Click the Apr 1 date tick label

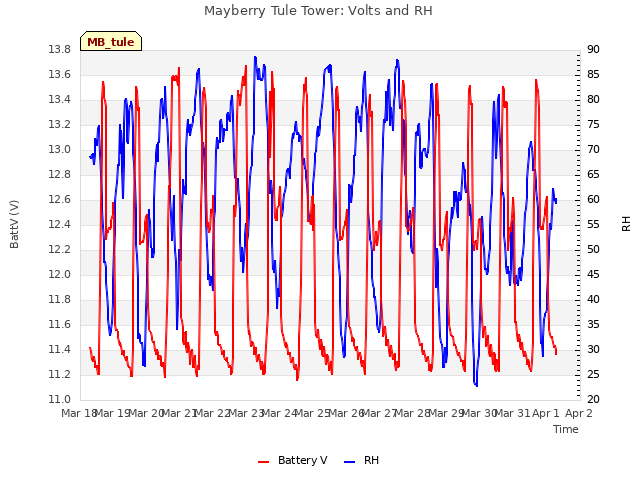(x=546, y=413)
